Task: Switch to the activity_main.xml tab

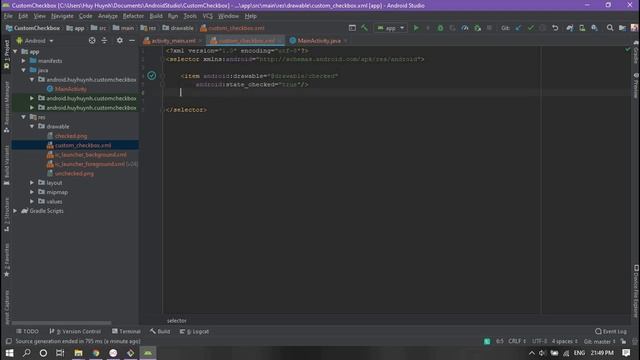Action: [173, 41]
